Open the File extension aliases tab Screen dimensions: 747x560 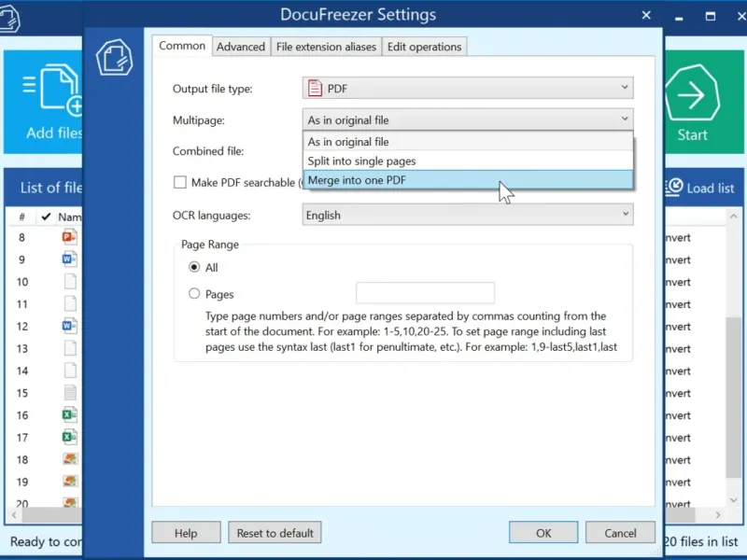[326, 47]
